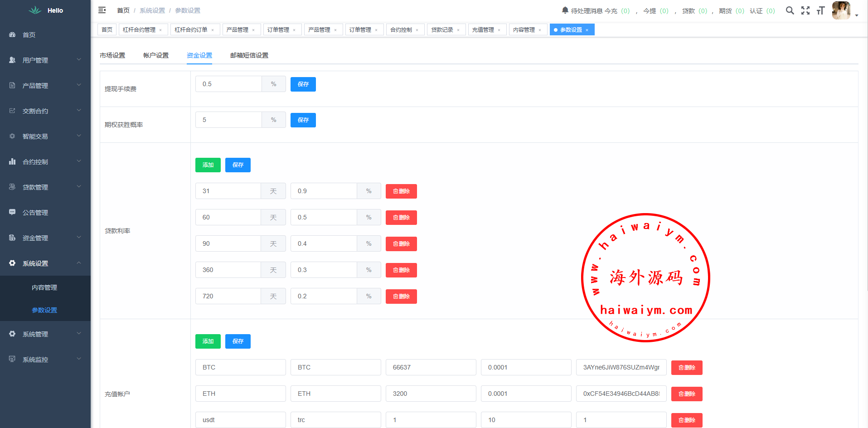Screen dimensions: 868x428
Task: Click the 智能交易 gear icon in sidebar
Action: point(12,136)
